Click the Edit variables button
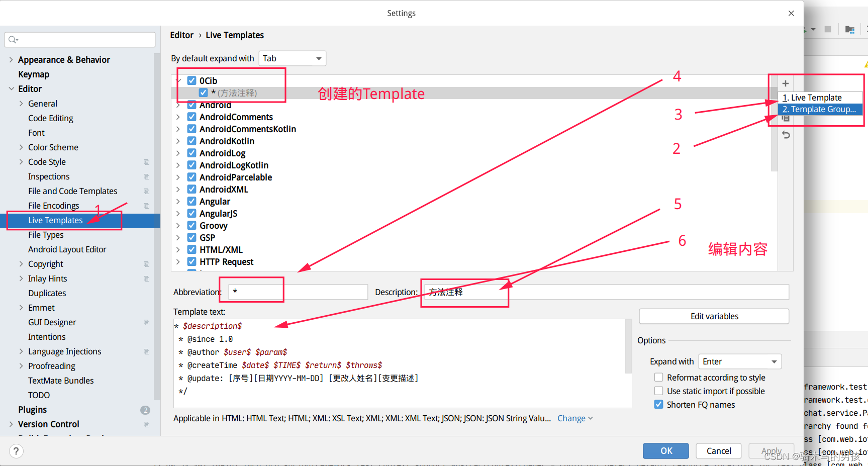Image resolution: width=868 pixels, height=466 pixels. pyautogui.click(x=714, y=316)
